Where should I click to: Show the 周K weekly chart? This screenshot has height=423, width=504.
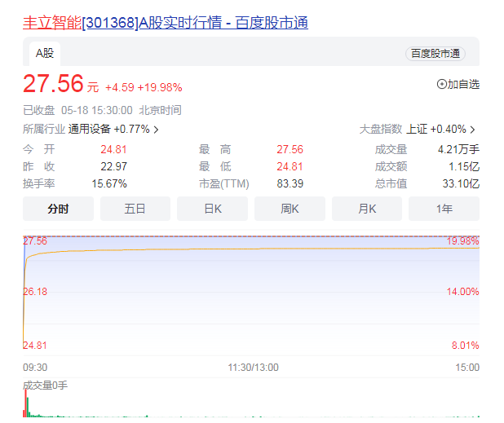pyautogui.click(x=290, y=209)
